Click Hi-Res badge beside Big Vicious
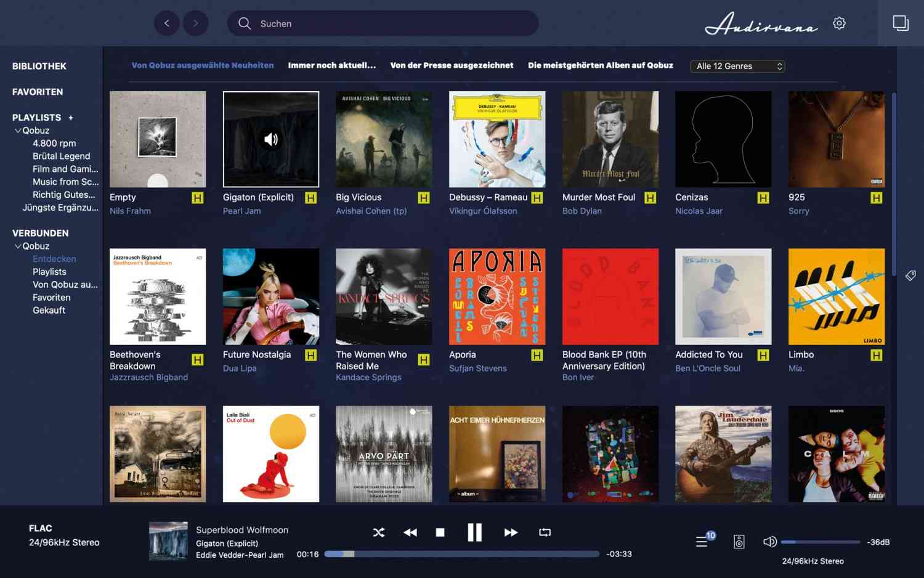This screenshot has height=578, width=924. tap(424, 198)
